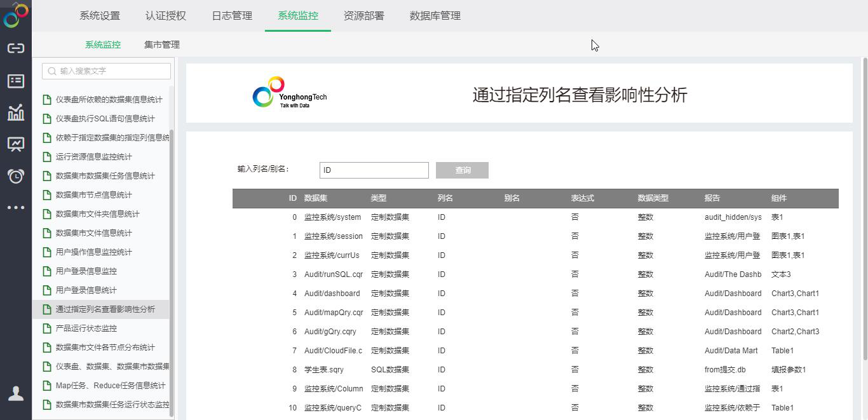Click the 查询 button
This screenshot has height=420, width=868.
(462, 170)
